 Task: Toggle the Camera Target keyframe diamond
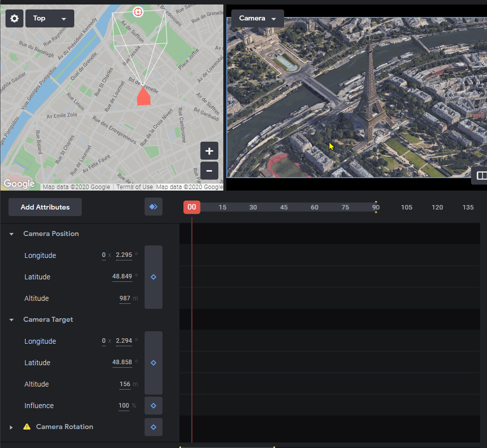click(x=154, y=363)
